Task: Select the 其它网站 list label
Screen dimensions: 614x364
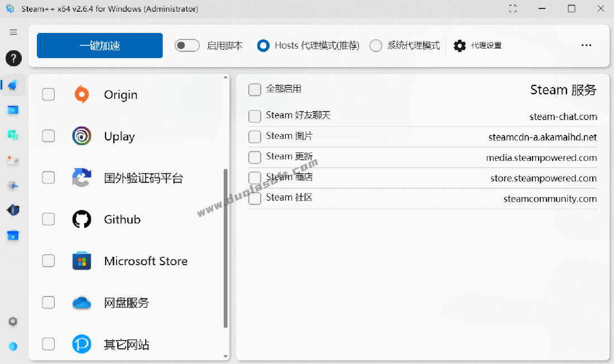Action: (x=126, y=344)
